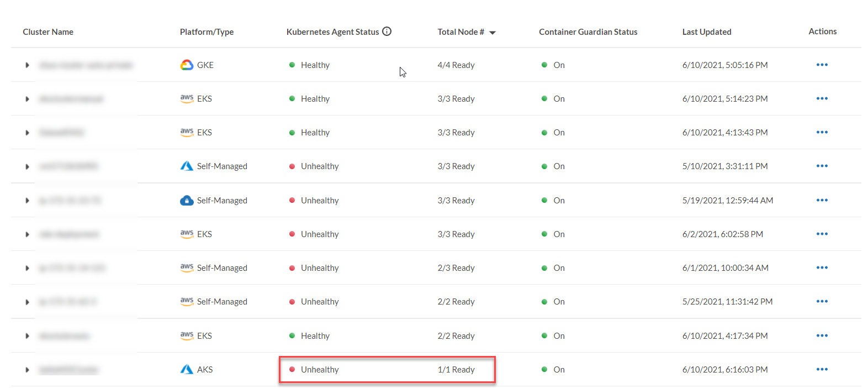Open actions menu for the GKE cluster
Screen dimensions: 868x388
[822, 65]
